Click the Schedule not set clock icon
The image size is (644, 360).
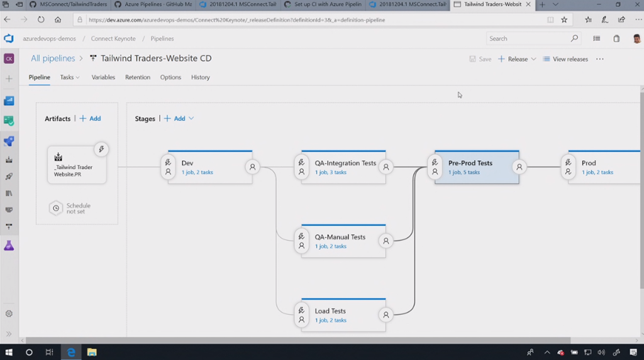pyautogui.click(x=56, y=209)
